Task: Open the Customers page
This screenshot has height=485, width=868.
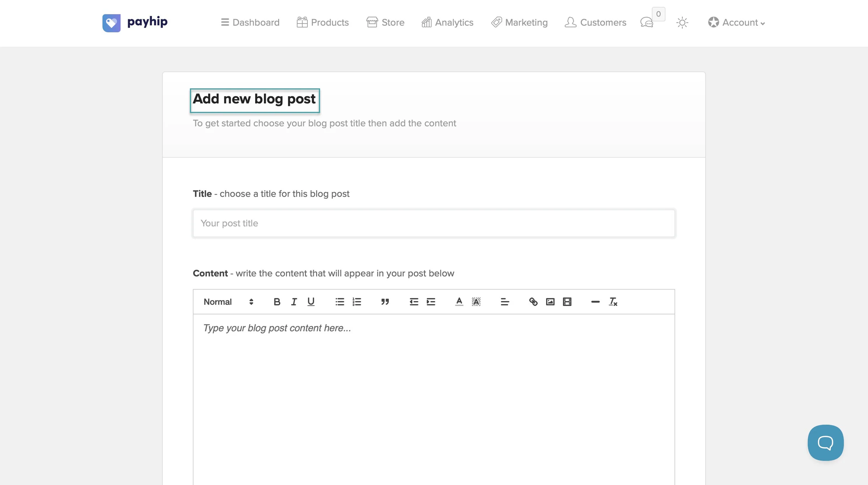Action: click(x=595, y=22)
